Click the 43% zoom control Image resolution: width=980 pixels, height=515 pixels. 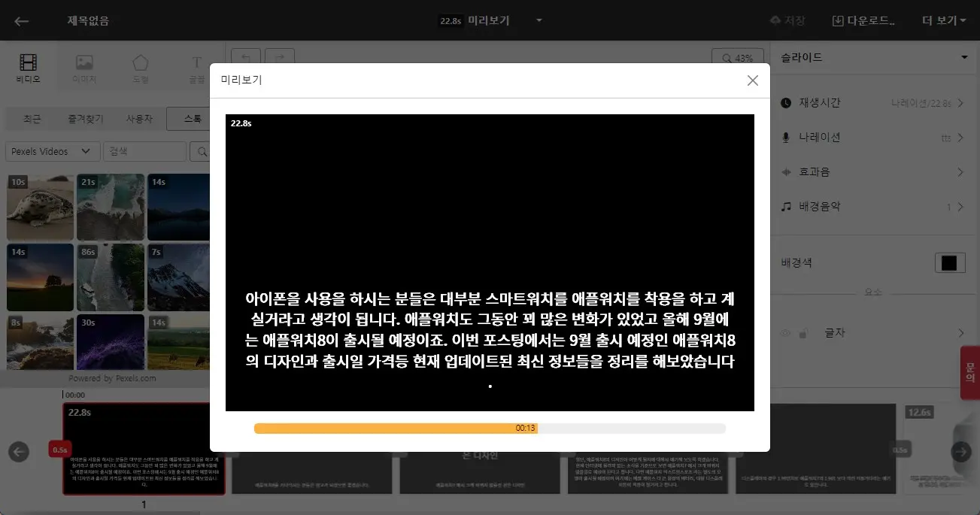[738, 58]
